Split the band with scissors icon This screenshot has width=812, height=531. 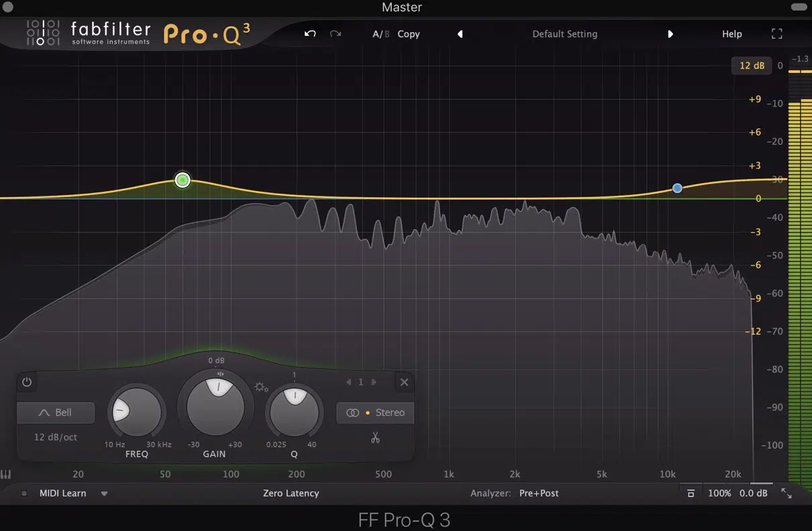pyautogui.click(x=375, y=438)
